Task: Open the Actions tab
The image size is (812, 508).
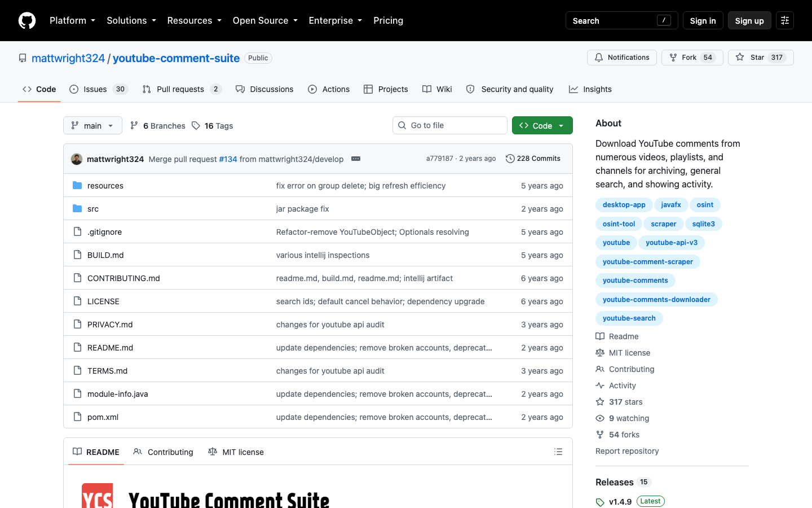Action: [x=329, y=89]
